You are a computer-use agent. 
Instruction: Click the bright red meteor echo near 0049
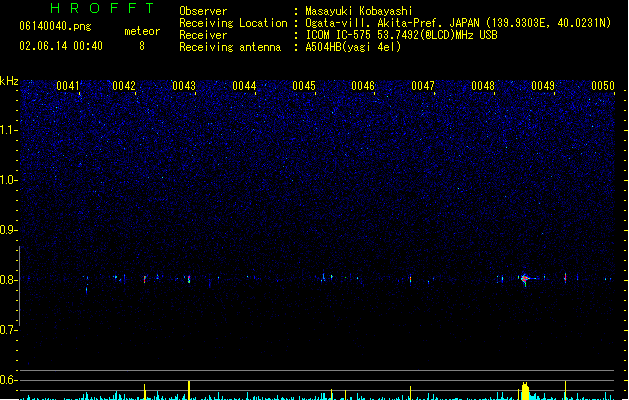(x=525, y=278)
